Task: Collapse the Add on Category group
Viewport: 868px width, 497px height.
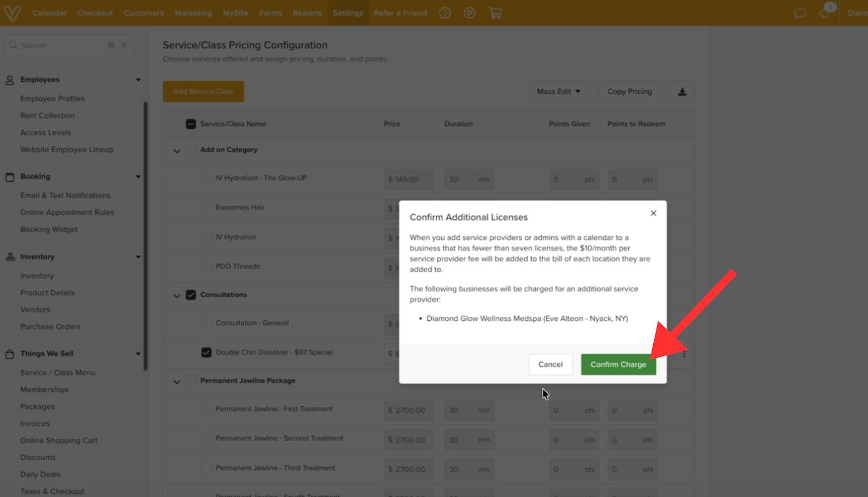Action: click(x=177, y=151)
